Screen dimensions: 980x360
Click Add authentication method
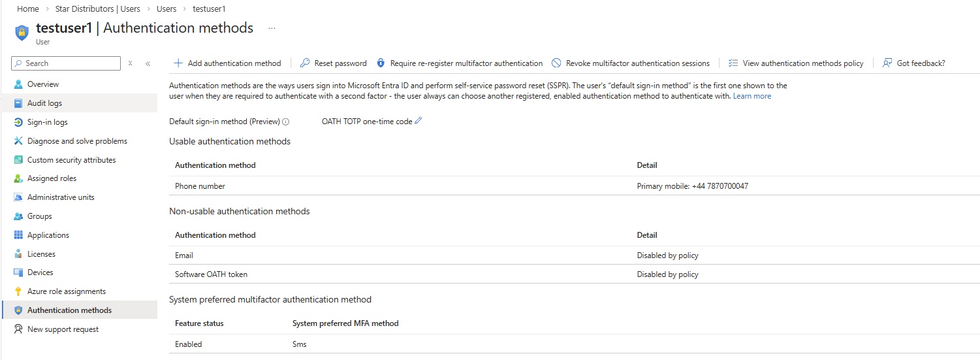coord(227,63)
